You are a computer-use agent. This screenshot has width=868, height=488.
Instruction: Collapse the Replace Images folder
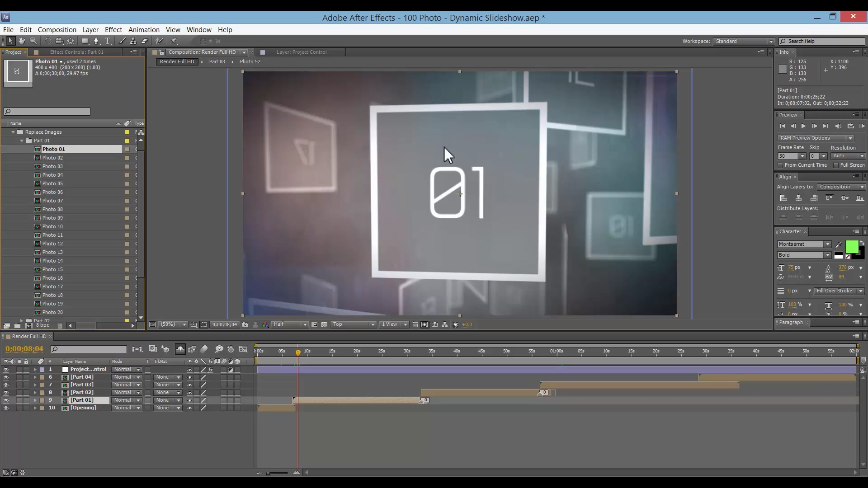click(x=13, y=132)
